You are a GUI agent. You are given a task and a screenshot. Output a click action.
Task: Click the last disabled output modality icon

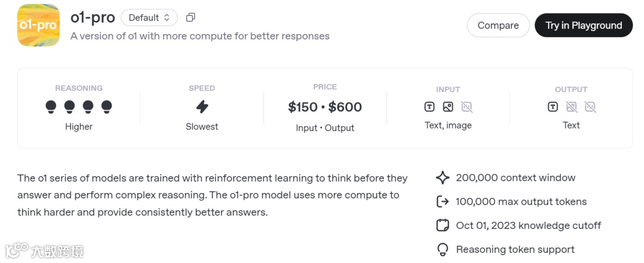pos(590,107)
